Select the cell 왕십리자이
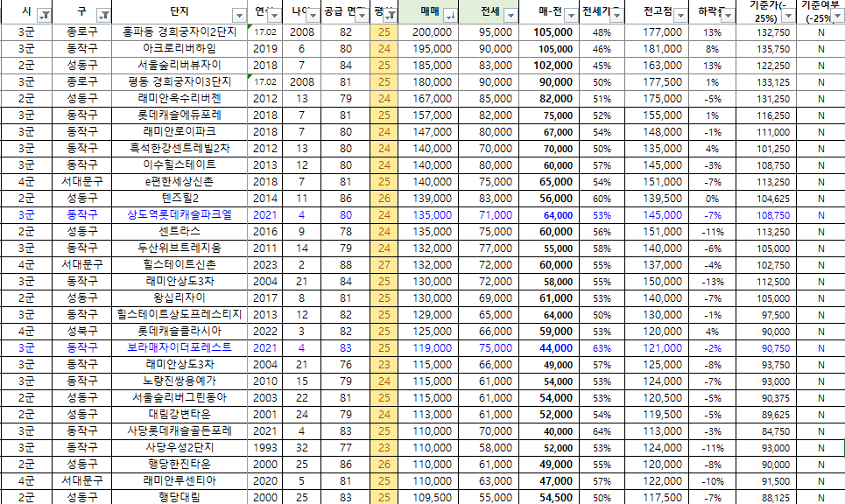Viewport: 845px width, 504px height. click(180, 298)
